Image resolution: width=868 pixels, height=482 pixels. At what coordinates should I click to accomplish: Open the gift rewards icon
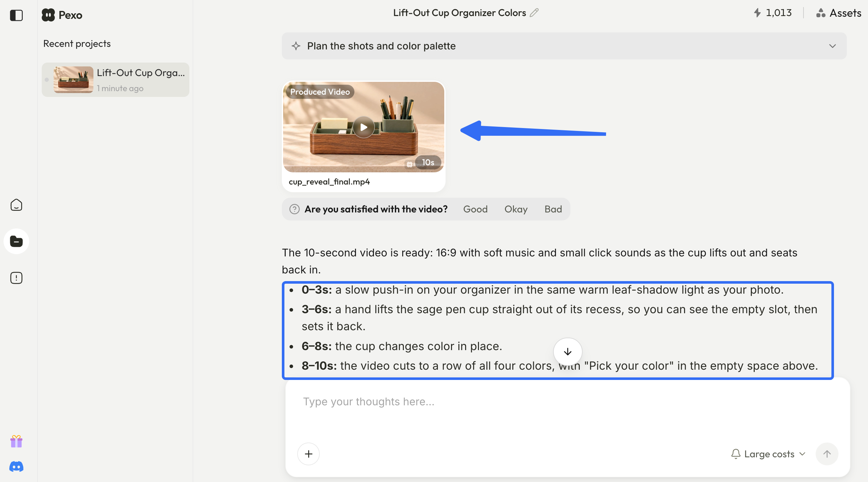(16, 441)
